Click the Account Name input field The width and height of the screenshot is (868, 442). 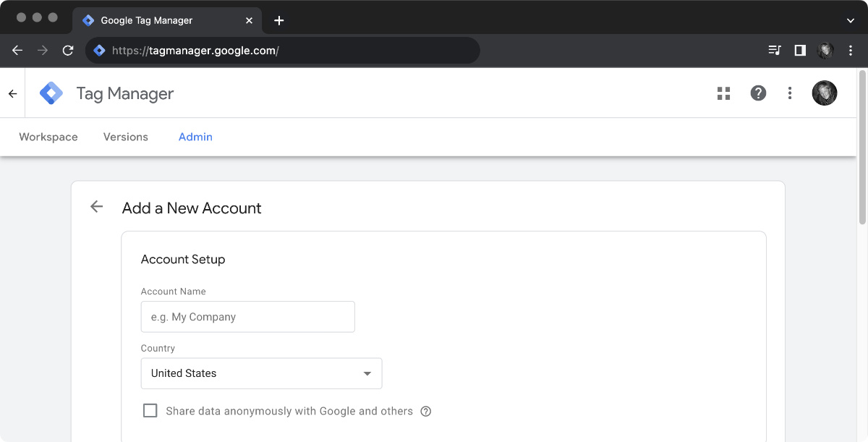pyautogui.click(x=247, y=317)
